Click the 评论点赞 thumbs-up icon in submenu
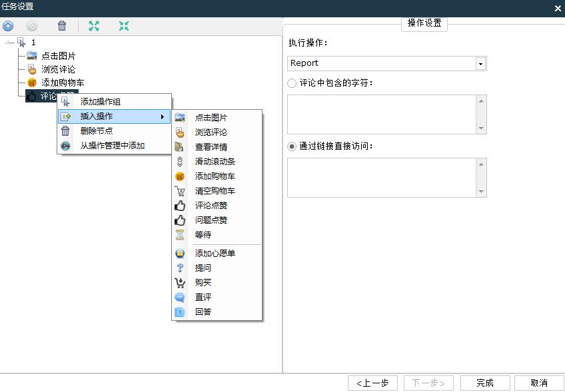 click(180, 206)
